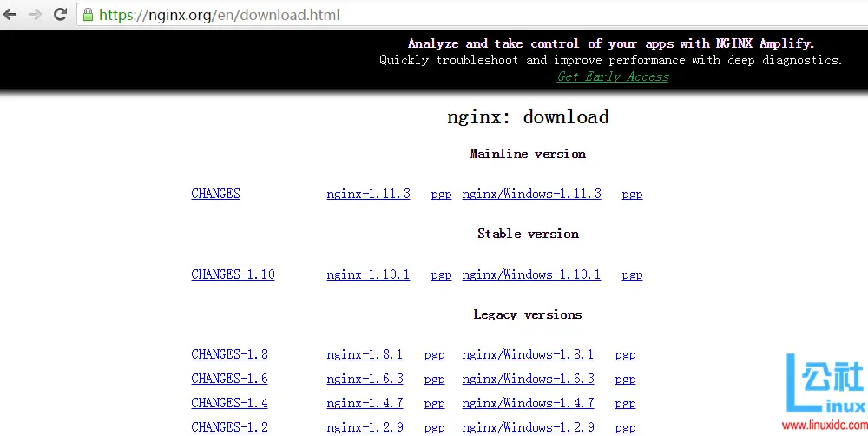Download nginx-1.8.1 legacy source
The image size is (868, 436).
[365, 354]
